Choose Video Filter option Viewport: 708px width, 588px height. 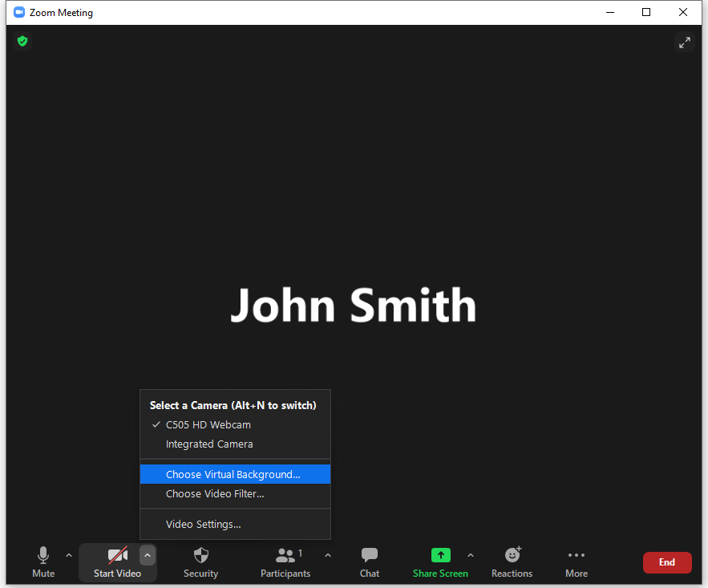tap(235, 494)
